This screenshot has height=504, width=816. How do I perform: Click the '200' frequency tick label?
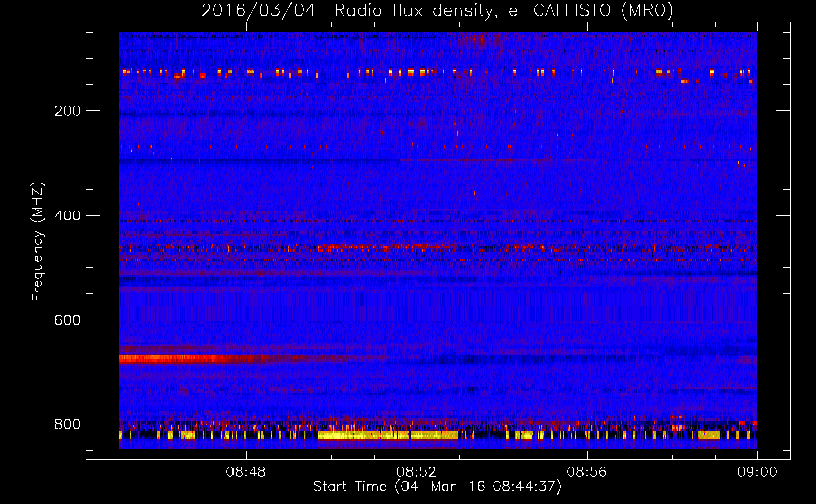[x=68, y=111]
